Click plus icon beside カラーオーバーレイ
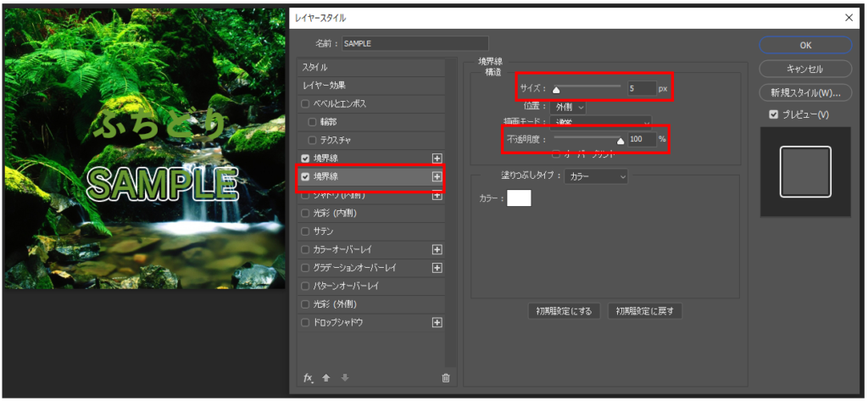This screenshot has height=401, width=868. pos(437,249)
